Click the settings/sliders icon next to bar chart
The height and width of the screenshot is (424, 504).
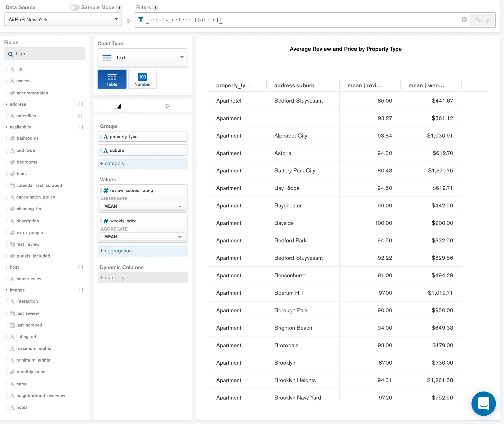[167, 106]
